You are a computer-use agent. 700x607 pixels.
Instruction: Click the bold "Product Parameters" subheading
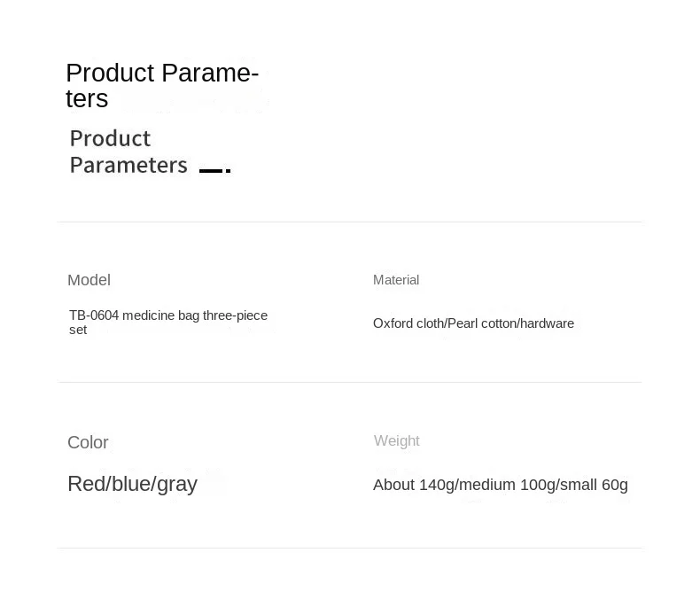[128, 152]
